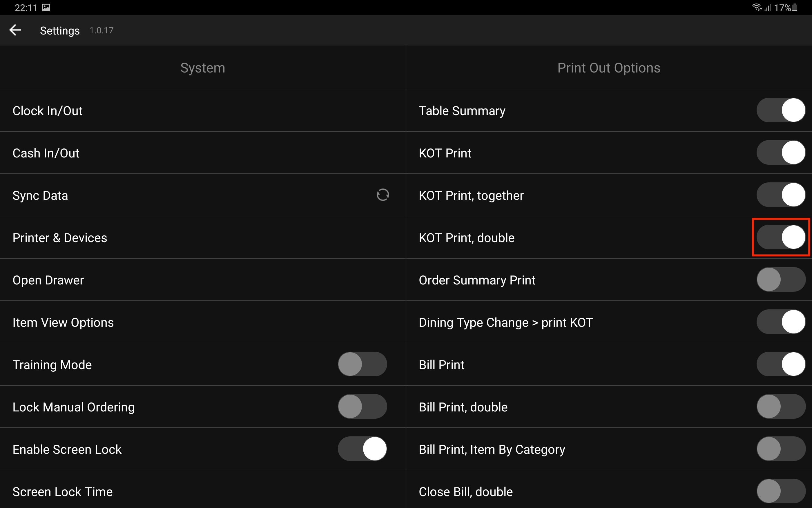This screenshot has height=508, width=812.
Task: Open Screen Lock Time setting
Action: [62, 492]
